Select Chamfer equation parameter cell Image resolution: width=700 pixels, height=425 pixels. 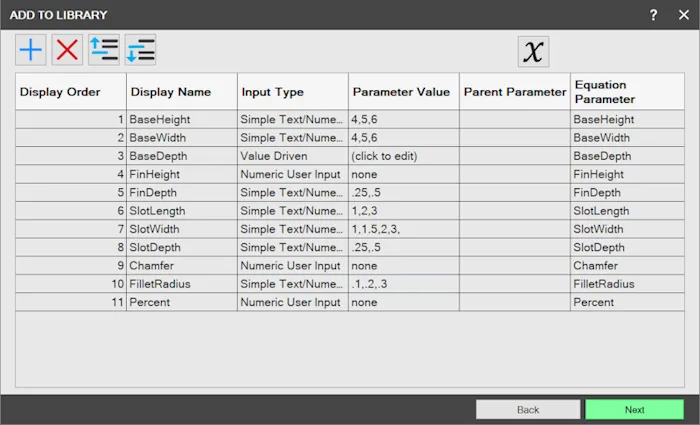pos(627,266)
